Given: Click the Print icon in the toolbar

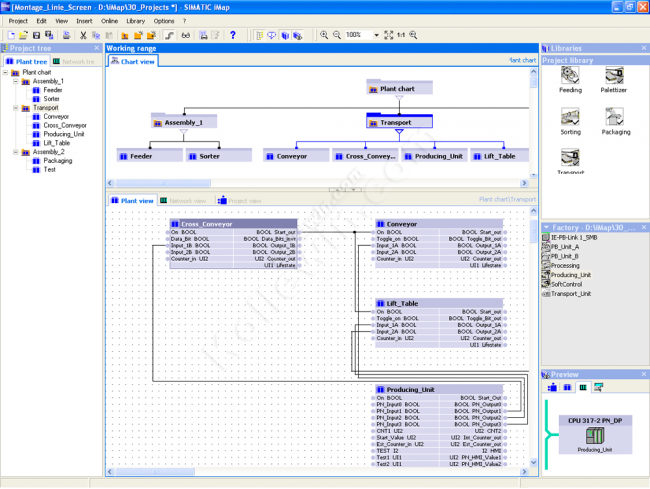Looking at the screenshot, I should [x=64, y=35].
